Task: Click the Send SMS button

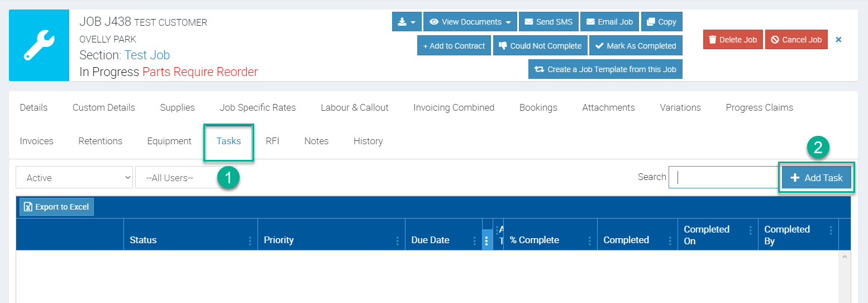Action: click(x=548, y=22)
